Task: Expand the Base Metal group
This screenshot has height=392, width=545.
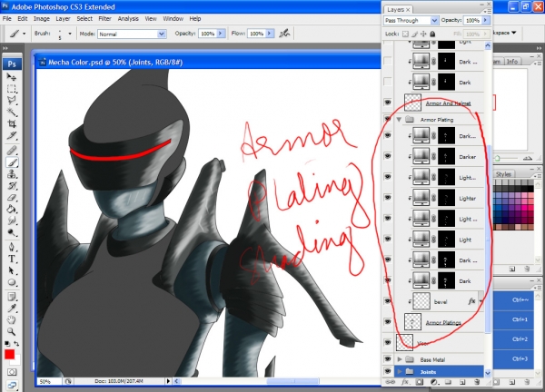Action: (x=400, y=359)
